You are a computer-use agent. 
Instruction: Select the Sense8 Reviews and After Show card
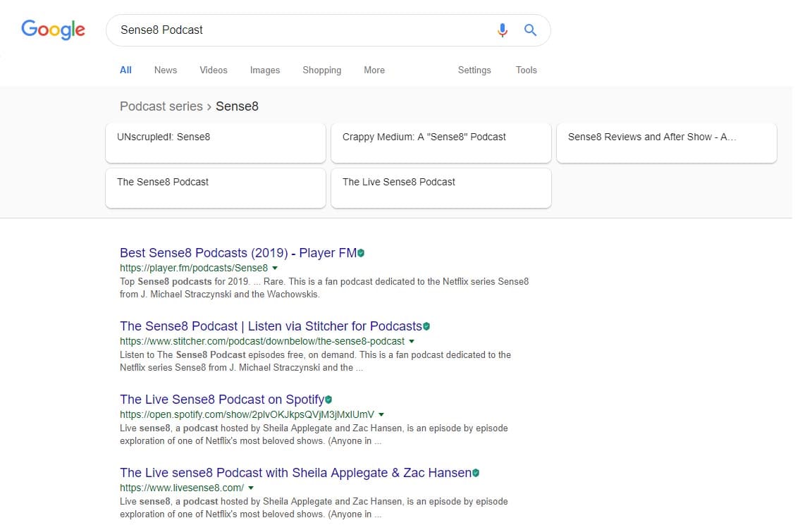click(667, 143)
